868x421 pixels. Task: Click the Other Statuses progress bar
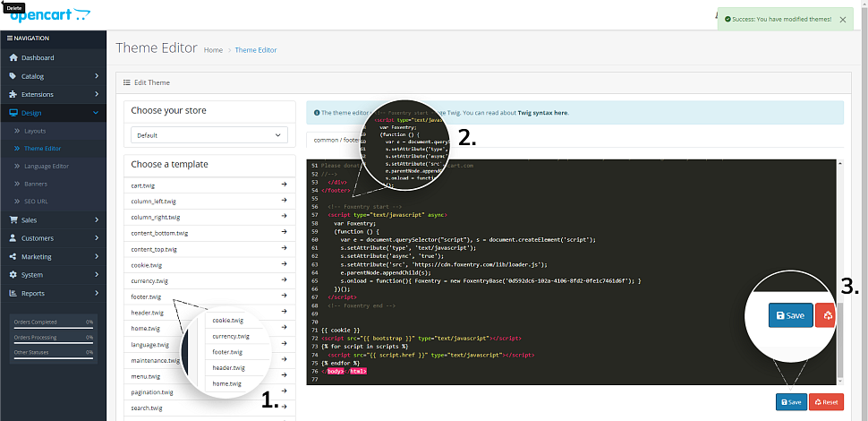click(53, 358)
